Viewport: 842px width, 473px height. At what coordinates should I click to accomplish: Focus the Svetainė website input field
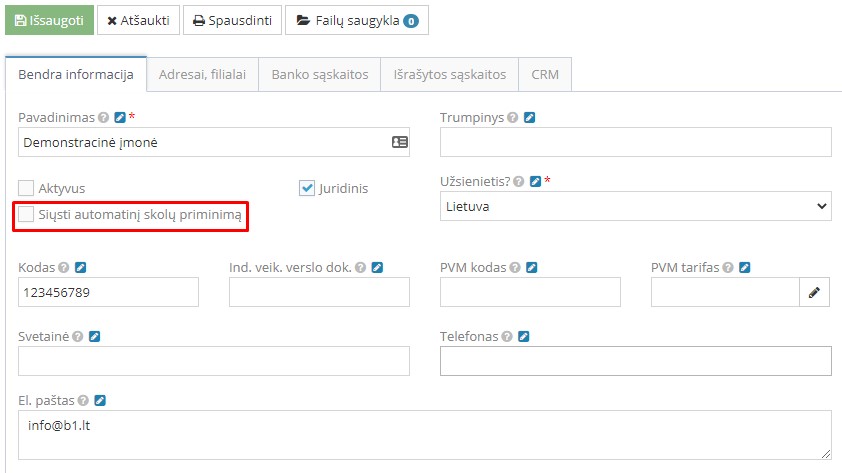click(214, 361)
